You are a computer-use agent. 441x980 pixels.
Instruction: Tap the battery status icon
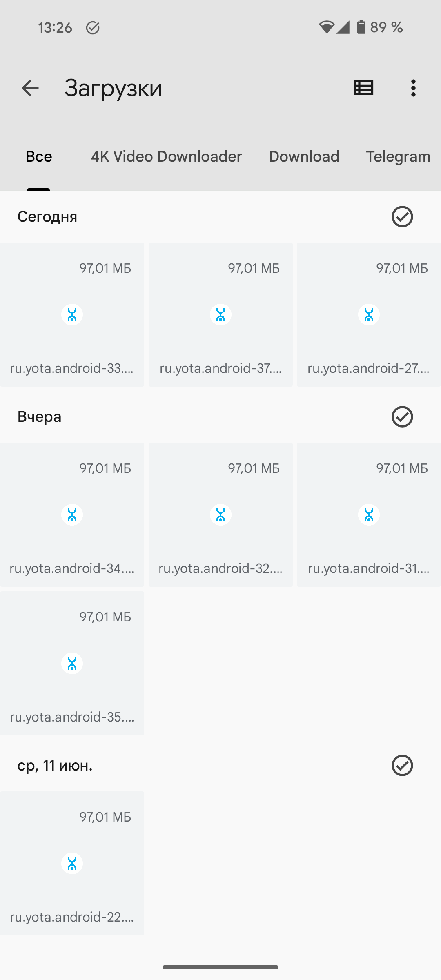pyautogui.click(x=361, y=27)
